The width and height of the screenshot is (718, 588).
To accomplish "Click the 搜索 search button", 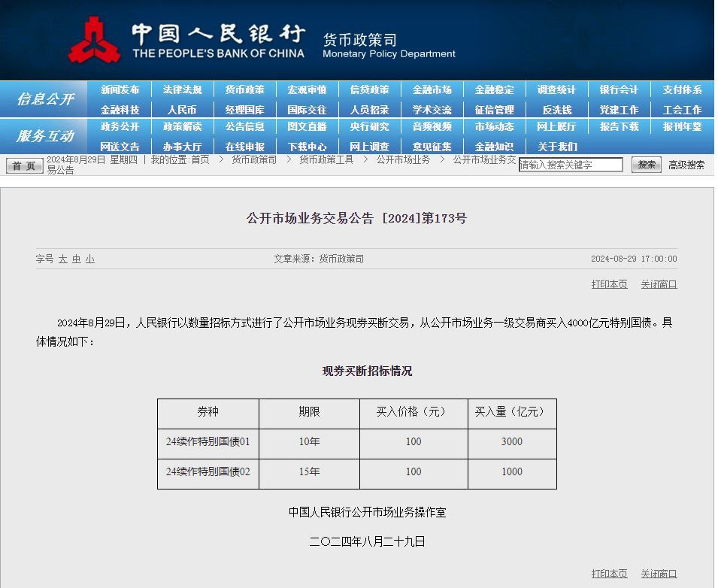I will coord(646,165).
